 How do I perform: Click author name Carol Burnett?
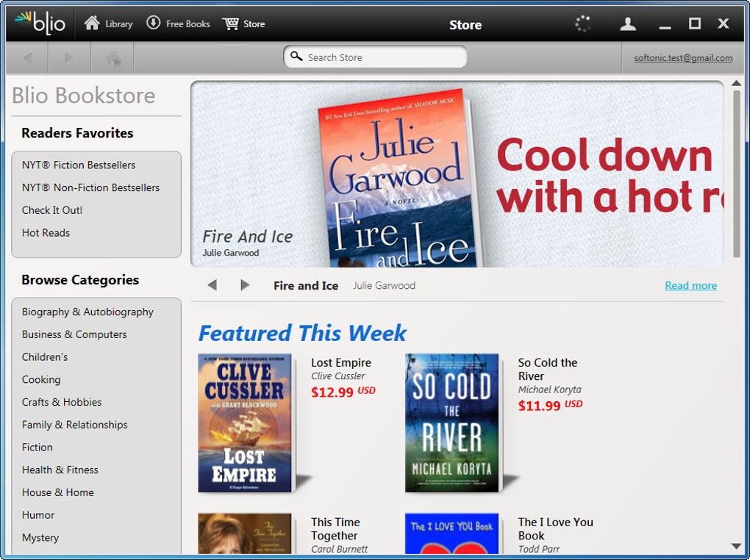point(339,549)
